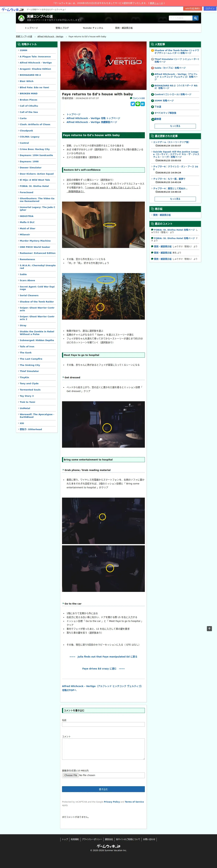Go to Alfred Hitchcock - Vertigo breadcrumb
The image size is (217, 868).
click(50, 36)
